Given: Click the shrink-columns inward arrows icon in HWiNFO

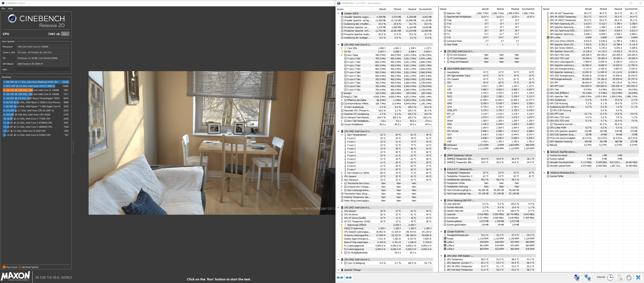Looking at the screenshot, I should click(x=349, y=277).
